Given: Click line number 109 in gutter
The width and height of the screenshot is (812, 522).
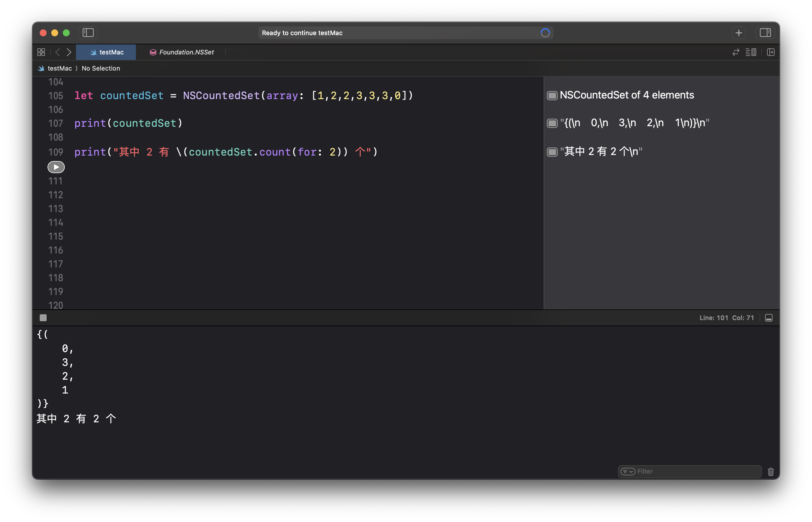Looking at the screenshot, I should 56,152.
